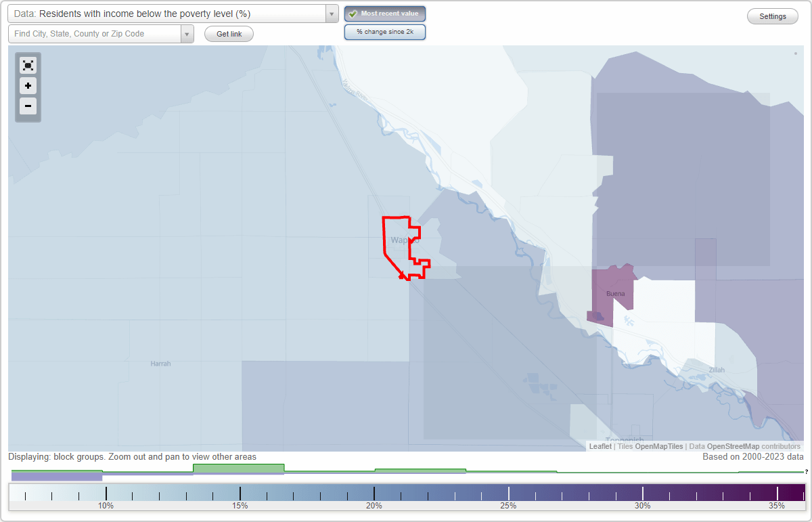Zoom in using the plus icon
This screenshot has width=812, height=522.
tap(28, 86)
